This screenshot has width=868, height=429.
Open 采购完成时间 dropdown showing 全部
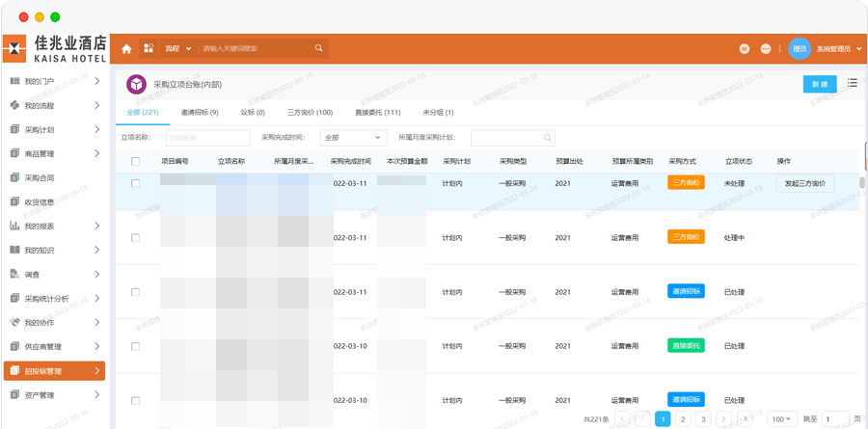coord(353,138)
